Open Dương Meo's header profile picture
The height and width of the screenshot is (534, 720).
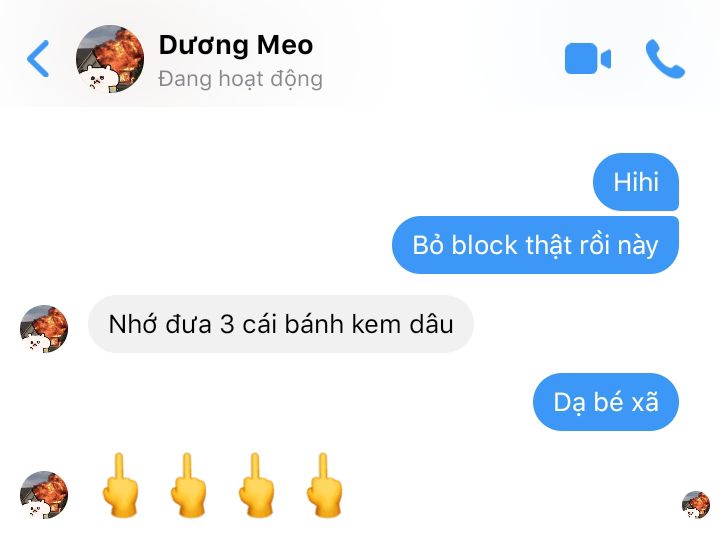pyautogui.click(x=110, y=59)
